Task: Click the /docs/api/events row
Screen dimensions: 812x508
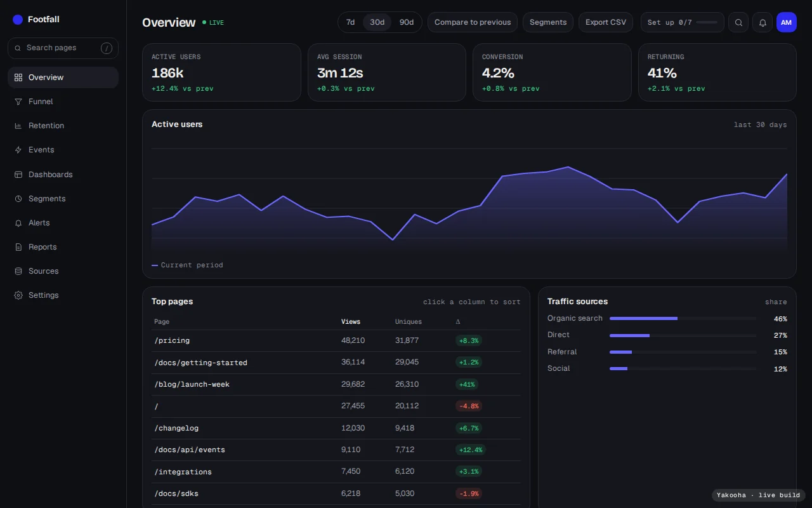Action: coord(336,450)
